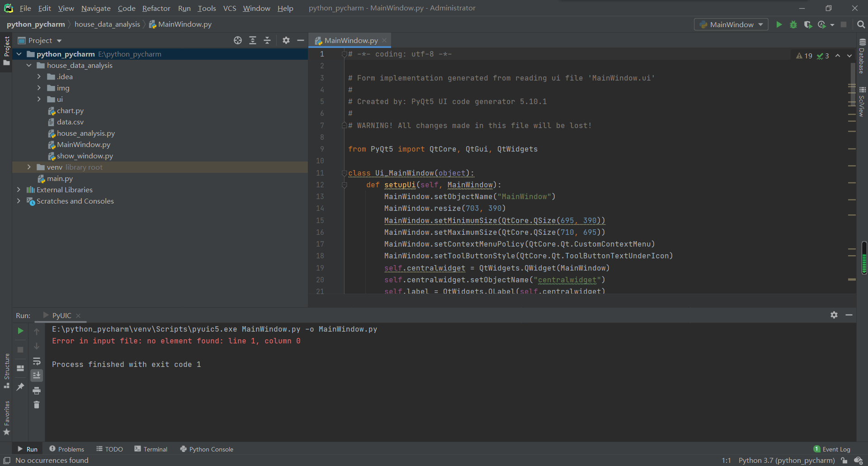Screen dimensions: 868x466
Task: Toggle scroll to end in console
Action: [37, 375]
